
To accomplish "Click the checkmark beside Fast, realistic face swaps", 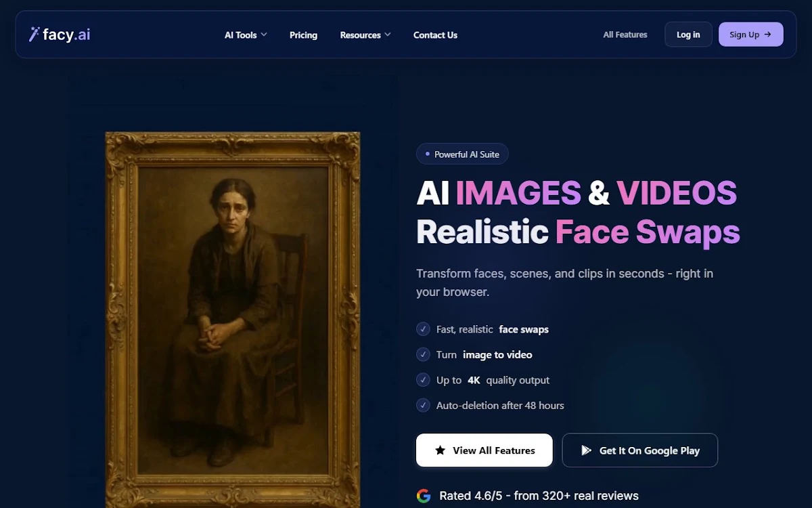I will (423, 329).
